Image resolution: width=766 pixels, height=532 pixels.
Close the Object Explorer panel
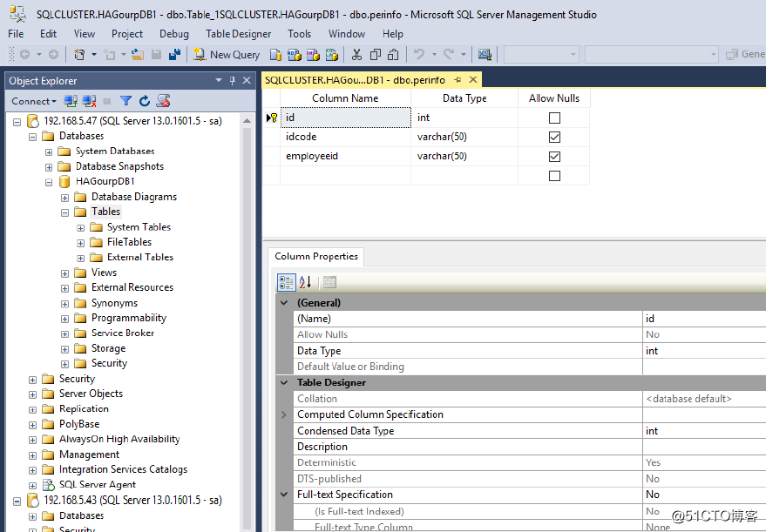pos(247,80)
